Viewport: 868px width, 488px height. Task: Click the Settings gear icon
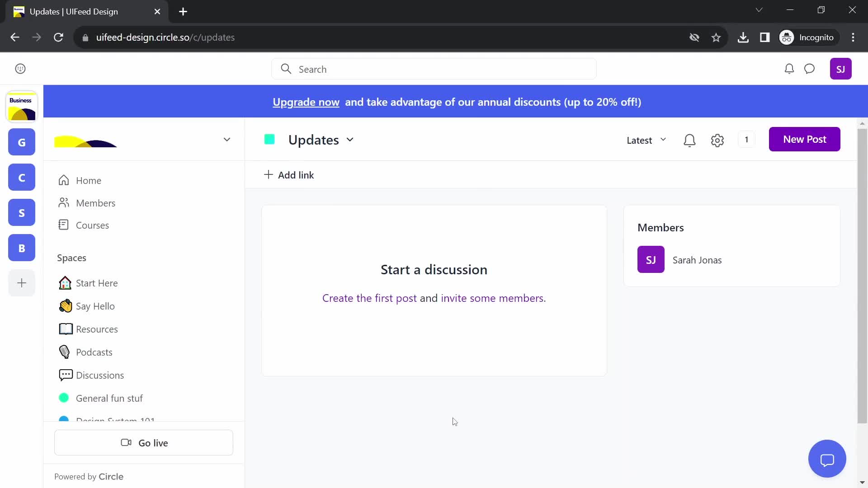point(718,140)
